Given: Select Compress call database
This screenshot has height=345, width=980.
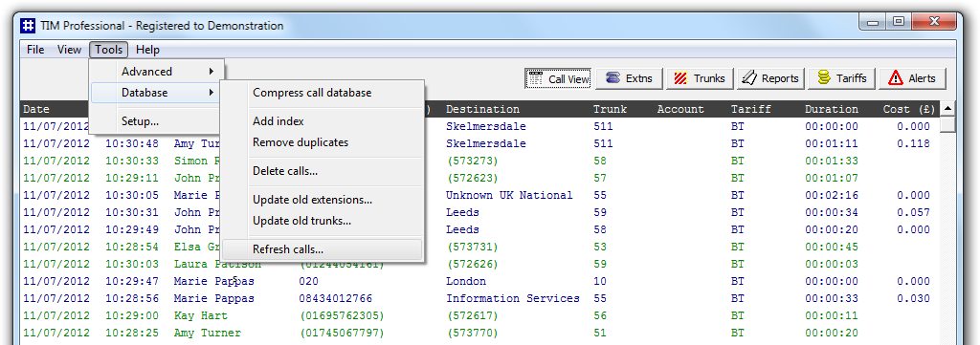Looking at the screenshot, I should (323, 93).
